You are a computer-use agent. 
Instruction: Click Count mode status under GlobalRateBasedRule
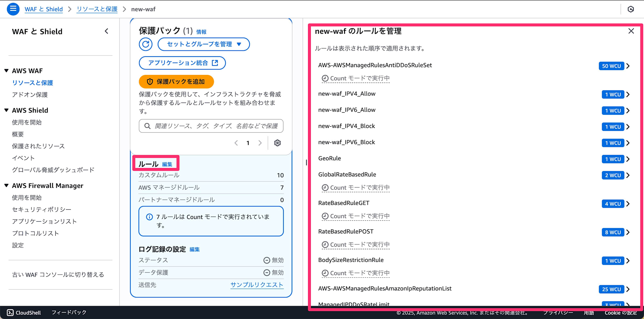(356, 188)
